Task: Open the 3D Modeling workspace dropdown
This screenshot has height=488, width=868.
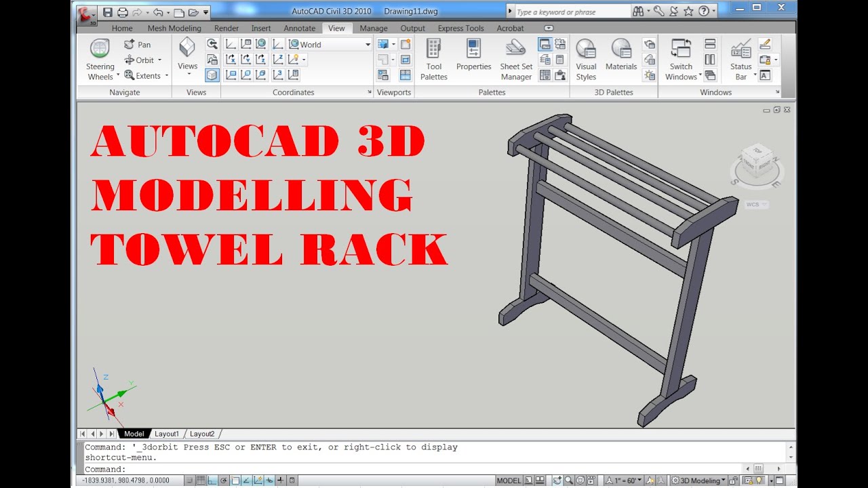Action: 698,481
